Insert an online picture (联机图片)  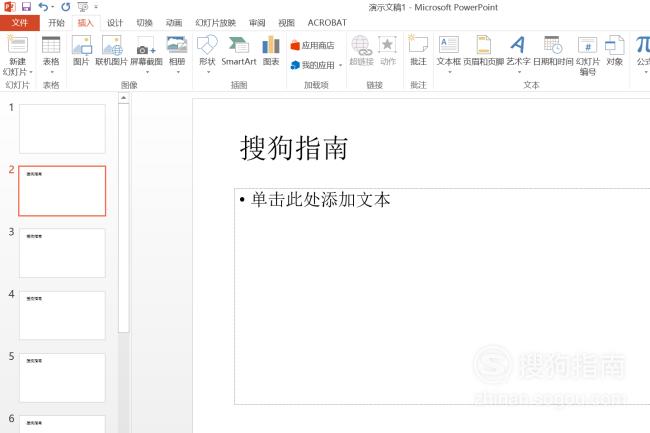click(112, 51)
